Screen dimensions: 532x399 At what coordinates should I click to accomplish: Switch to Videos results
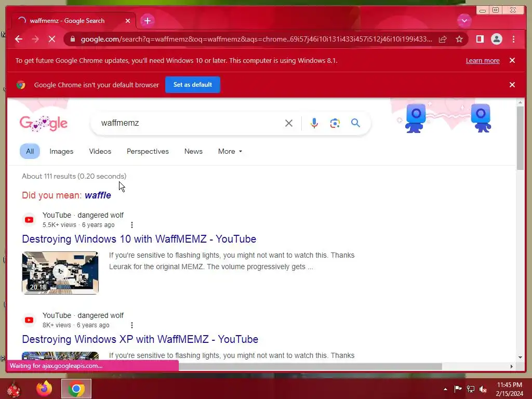click(100, 151)
